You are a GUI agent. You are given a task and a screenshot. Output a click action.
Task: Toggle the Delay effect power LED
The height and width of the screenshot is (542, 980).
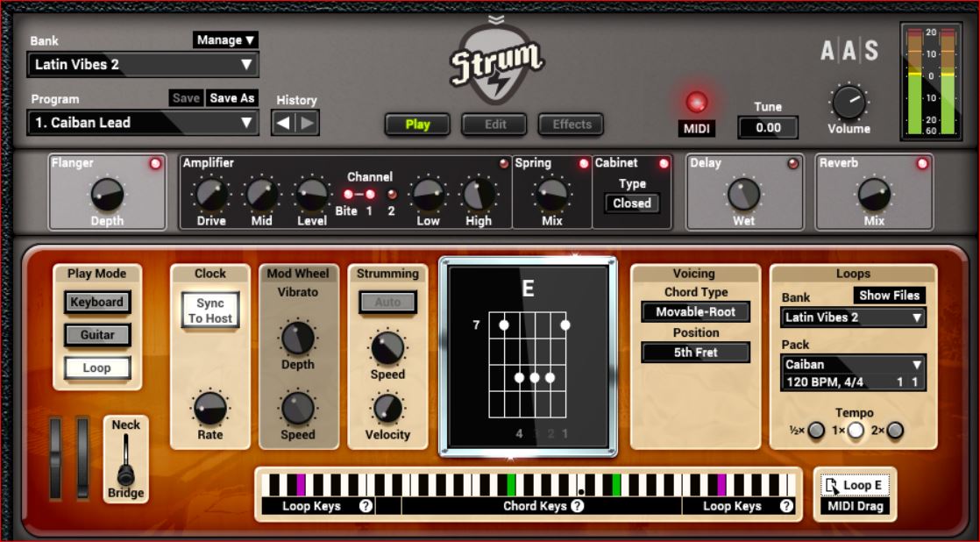[x=793, y=164]
